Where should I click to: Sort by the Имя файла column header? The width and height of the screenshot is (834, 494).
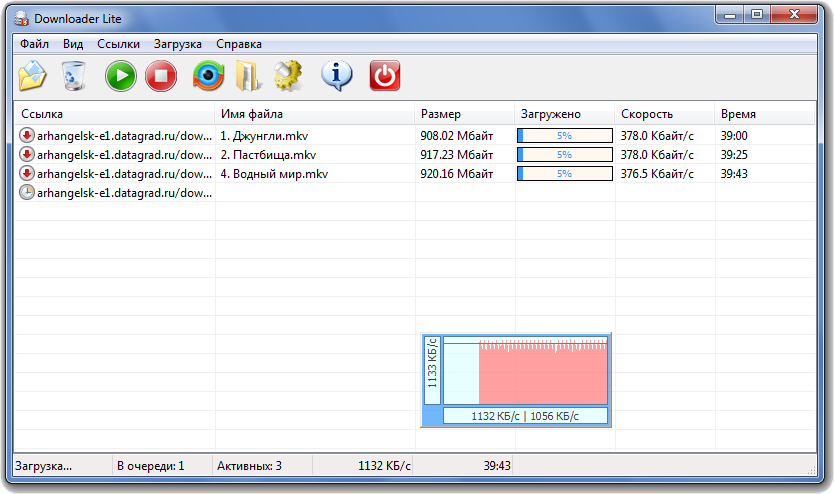tap(314, 114)
